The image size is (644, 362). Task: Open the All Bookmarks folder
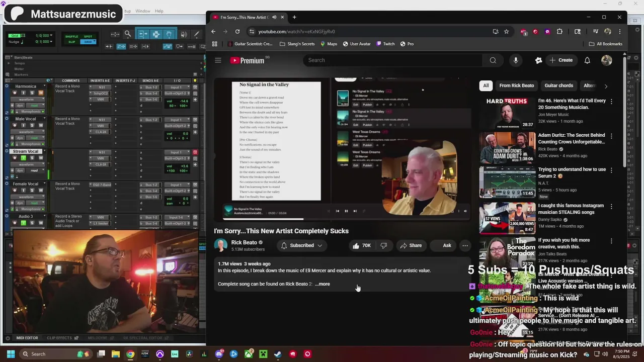click(606, 44)
